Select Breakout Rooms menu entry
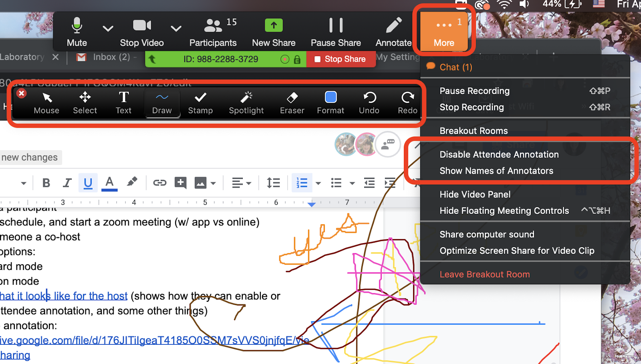641x364 pixels. point(474,131)
